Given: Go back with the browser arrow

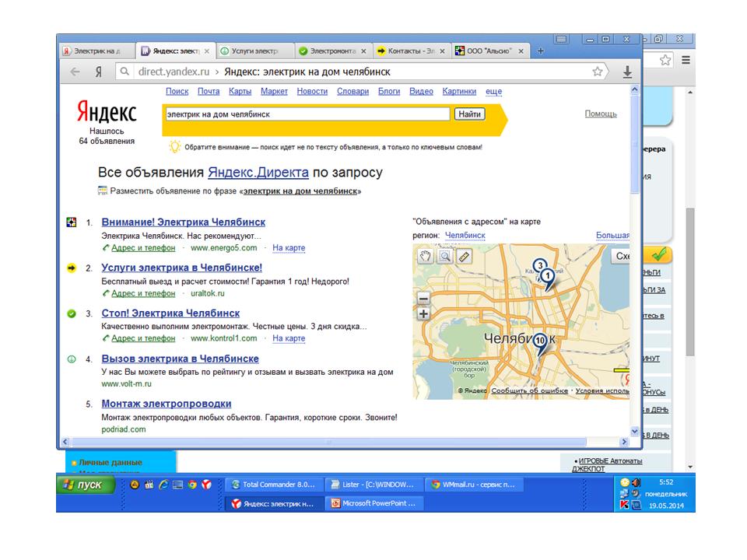Looking at the screenshot, I should point(75,72).
